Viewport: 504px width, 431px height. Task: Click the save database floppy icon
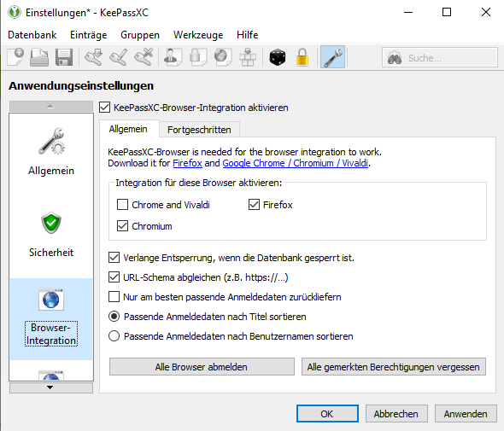64,57
